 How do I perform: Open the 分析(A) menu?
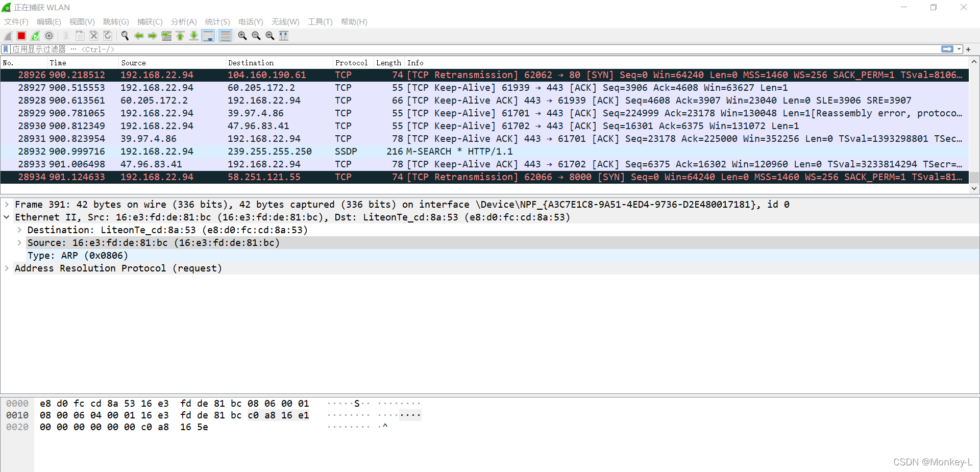point(184,21)
